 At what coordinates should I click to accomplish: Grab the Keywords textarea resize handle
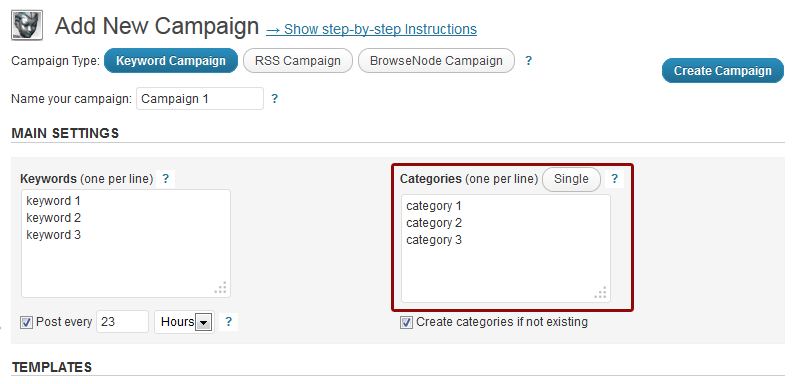click(x=221, y=287)
